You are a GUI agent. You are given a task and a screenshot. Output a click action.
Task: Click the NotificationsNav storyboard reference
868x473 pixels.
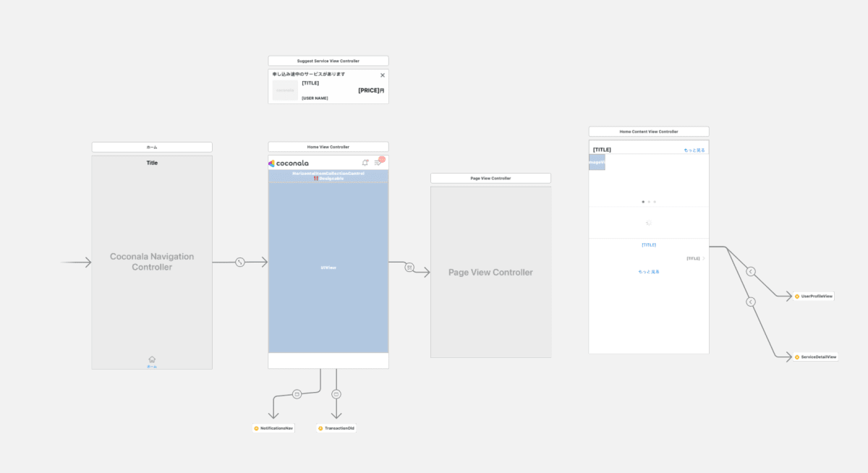coord(273,428)
